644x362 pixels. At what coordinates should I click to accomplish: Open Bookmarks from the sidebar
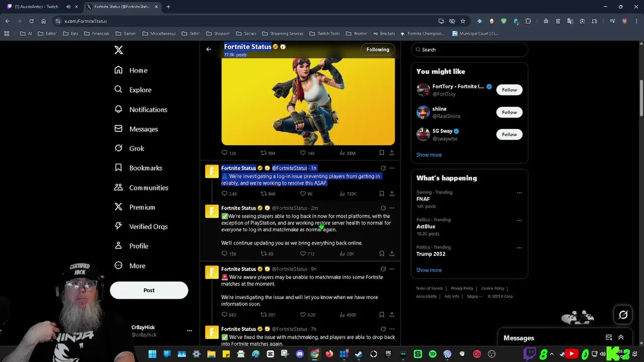pyautogui.click(x=138, y=168)
